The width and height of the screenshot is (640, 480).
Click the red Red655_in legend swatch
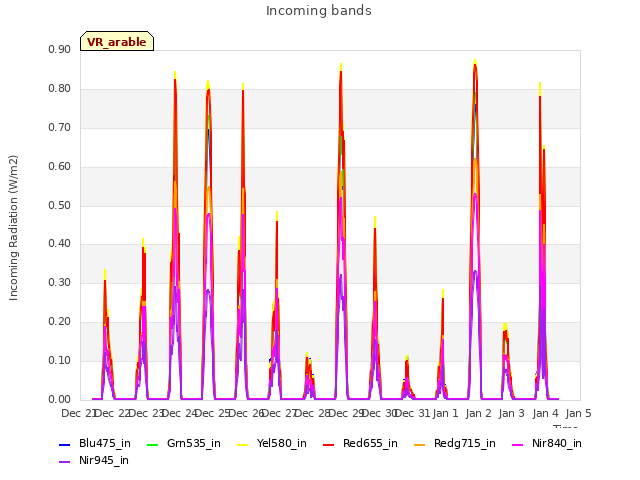coord(329,444)
